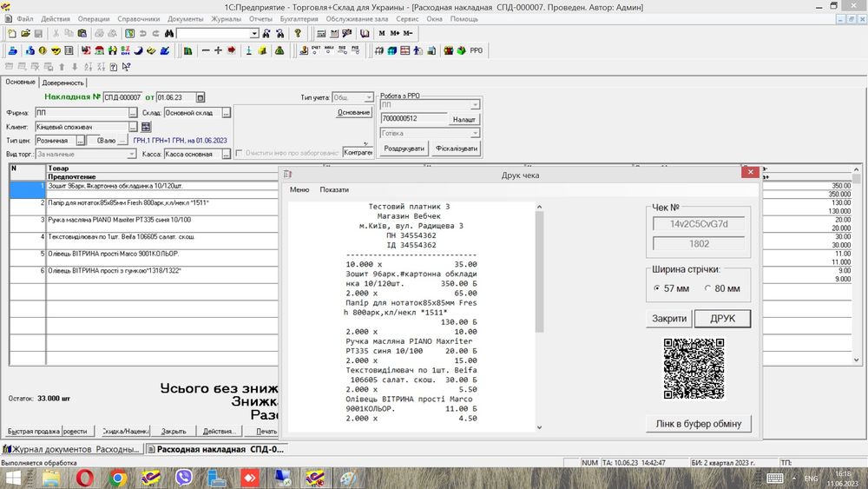The height and width of the screenshot is (489, 868).
Task: Expand the Вид торг. dropdown
Action: (x=131, y=154)
